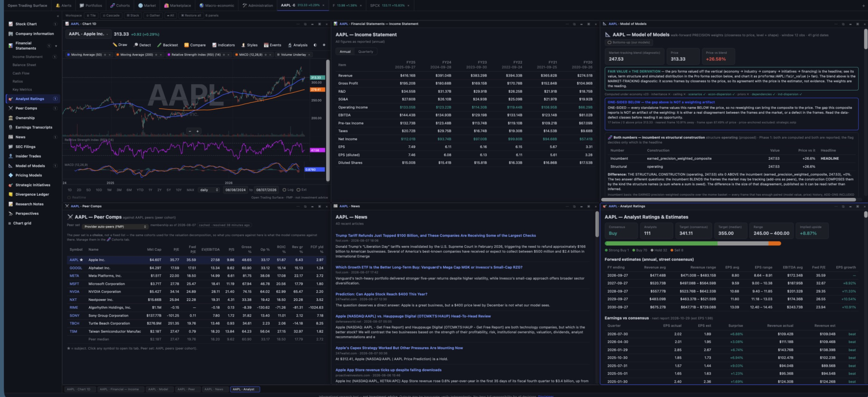Image resolution: width=868 pixels, height=397 pixels.
Task: Open Company Information in the sidebar
Action: pyautogui.click(x=34, y=34)
